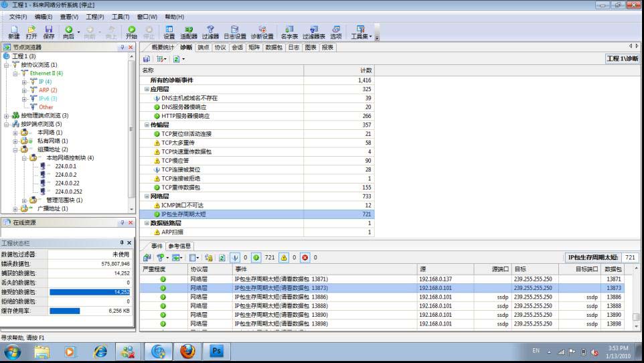
Task: Click the 工具集 (Toolset) toolbar icon
Action: (360, 32)
